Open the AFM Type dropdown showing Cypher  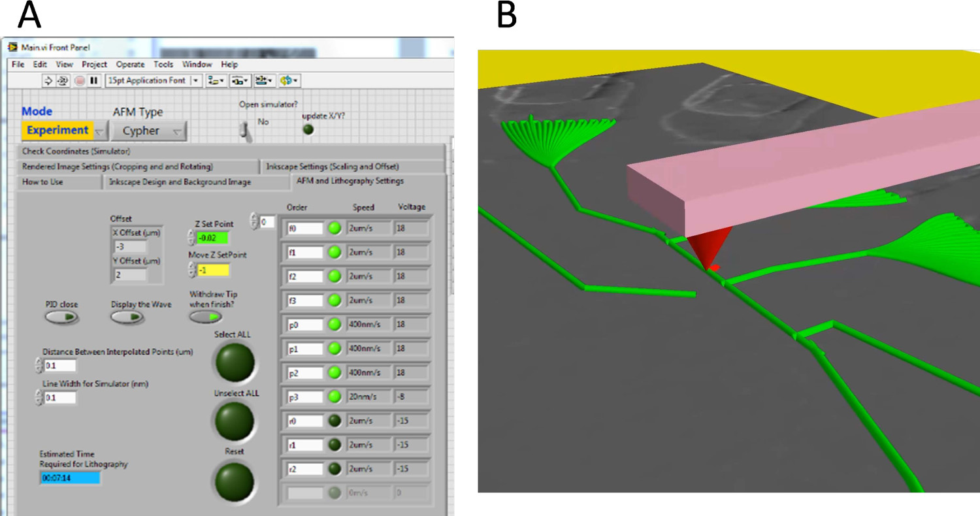[149, 131]
